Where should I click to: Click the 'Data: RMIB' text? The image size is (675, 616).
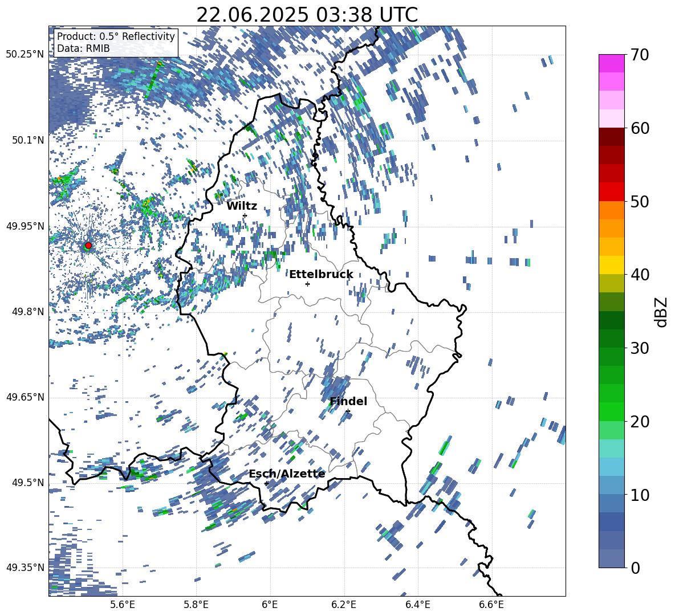point(83,48)
